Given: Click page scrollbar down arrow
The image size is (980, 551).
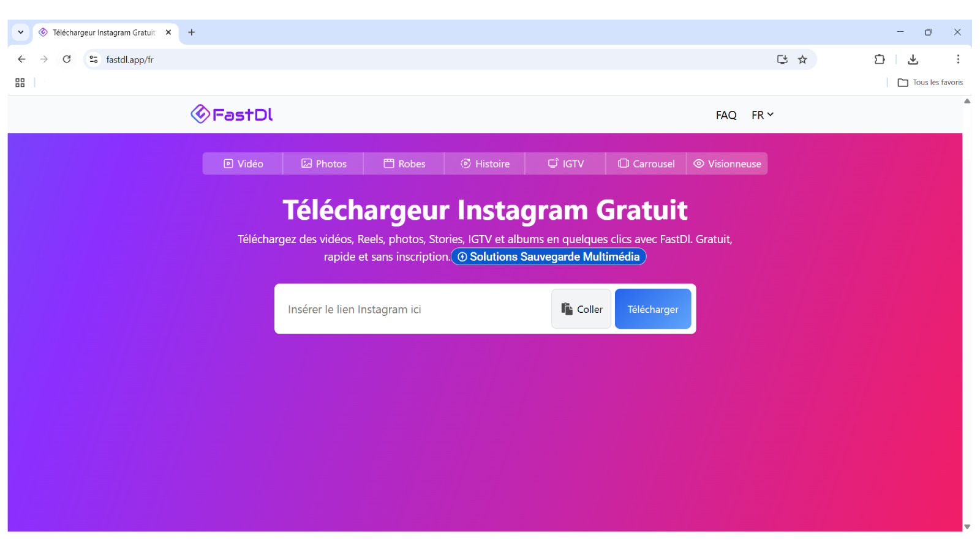Looking at the screenshot, I should coord(967,527).
